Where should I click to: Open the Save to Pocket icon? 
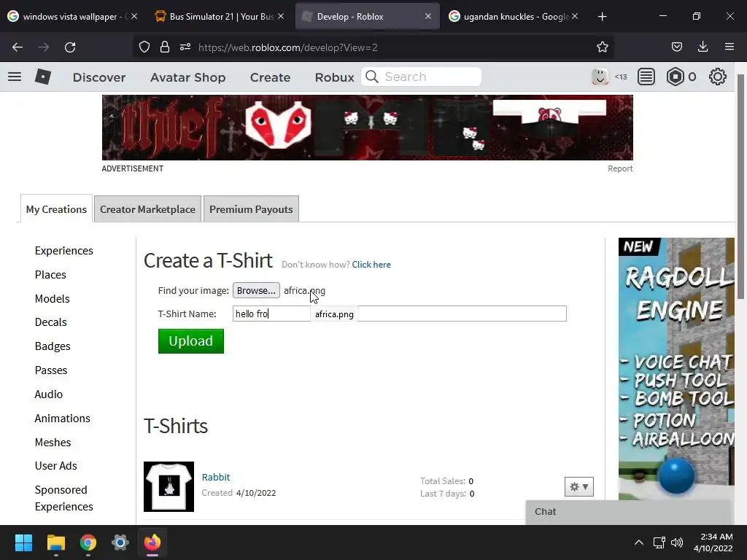(x=676, y=47)
